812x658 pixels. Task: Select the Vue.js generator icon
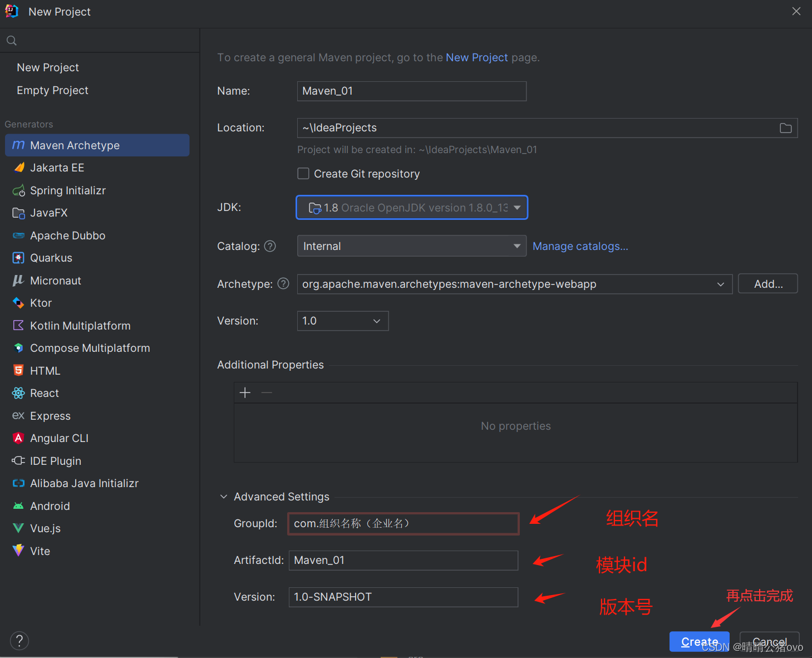tap(18, 528)
